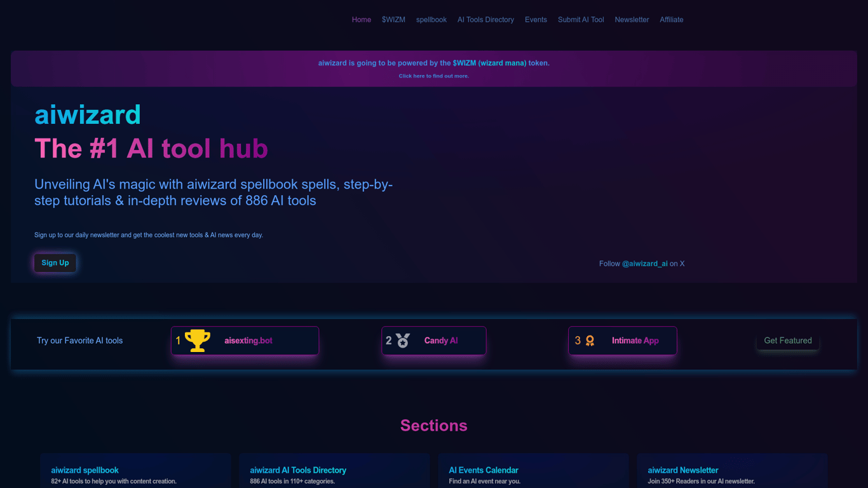Go to the Affiliate page

(672, 20)
